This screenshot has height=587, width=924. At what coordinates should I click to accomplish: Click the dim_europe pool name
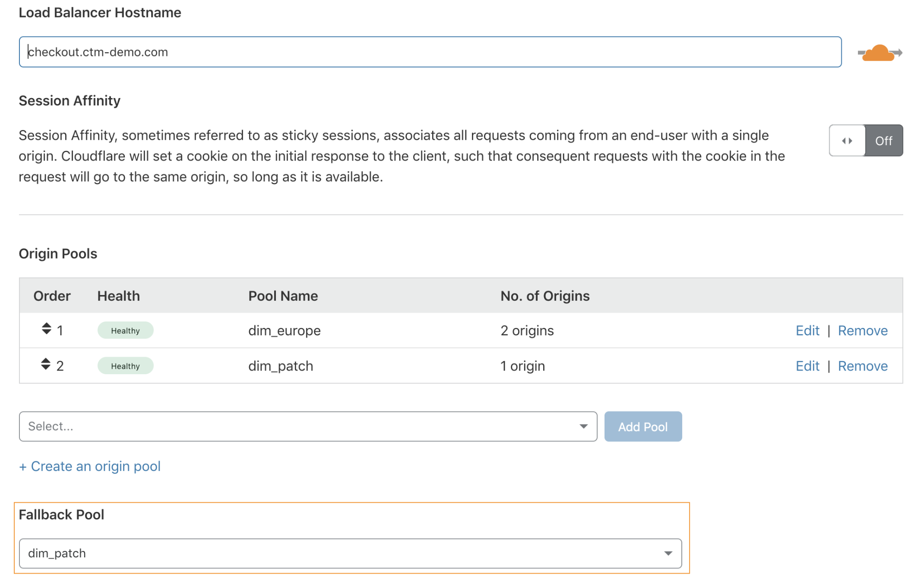284,331
